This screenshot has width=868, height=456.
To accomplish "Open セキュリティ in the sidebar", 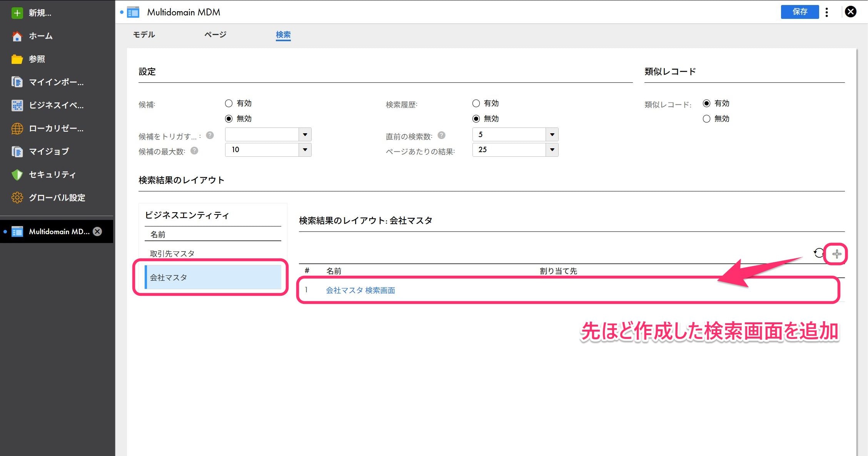I will pos(52,174).
